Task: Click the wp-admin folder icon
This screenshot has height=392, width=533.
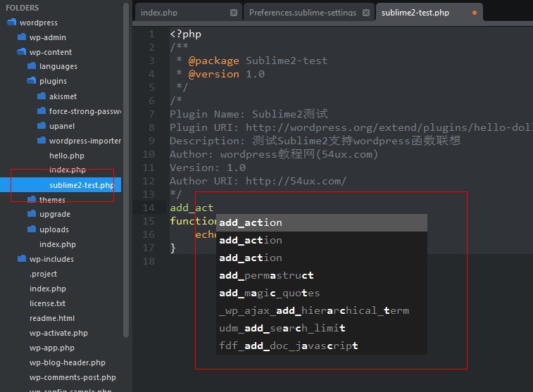Action: click(21, 37)
